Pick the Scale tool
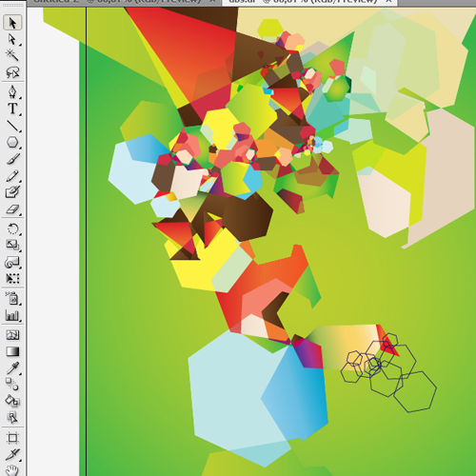 (x=12, y=245)
